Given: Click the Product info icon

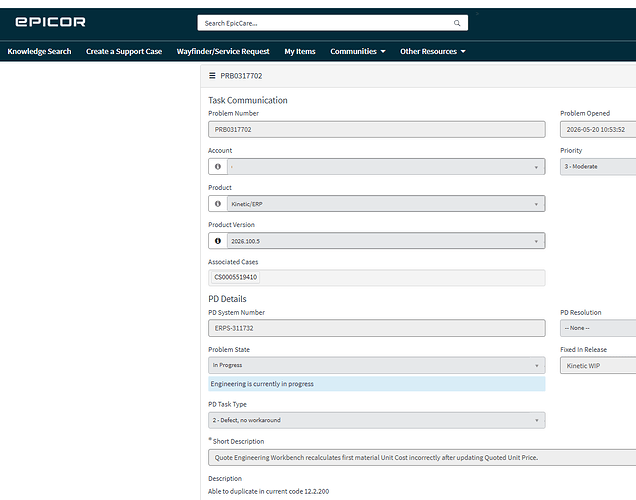Looking at the screenshot, I should (218, 204).
